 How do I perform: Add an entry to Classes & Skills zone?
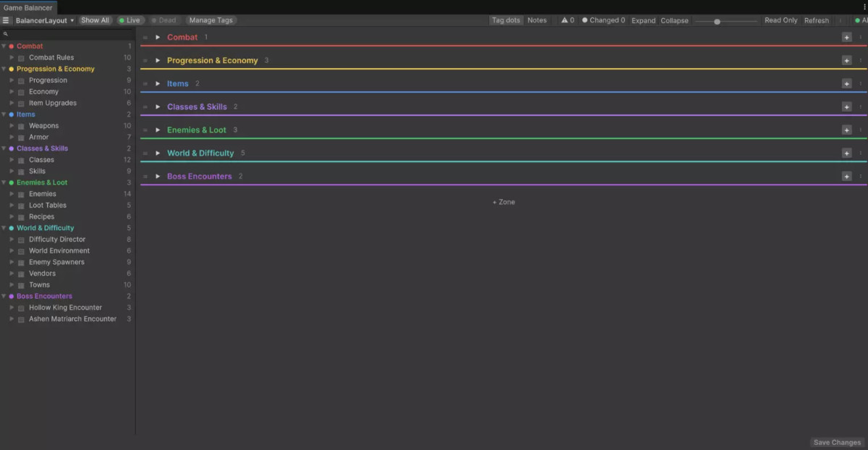pyautogui.click(x=846, y=106)
